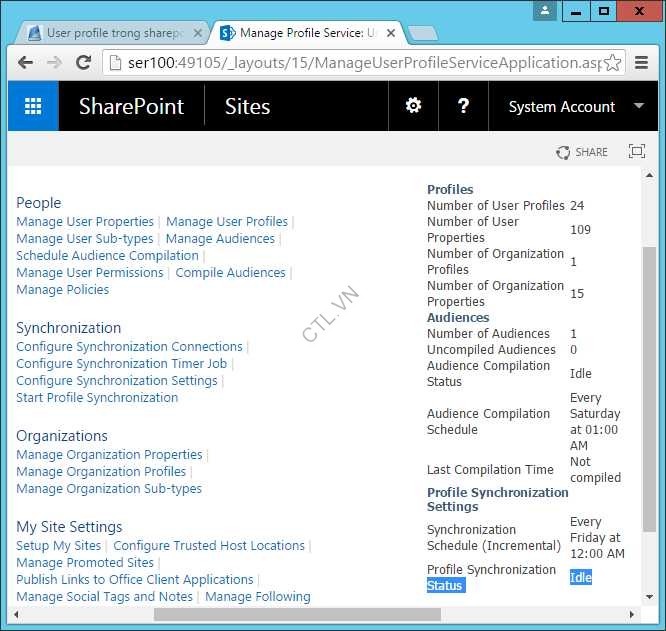The height and width of the screenshot is (631, 666).
Task: Open the SharePoint app launcher grid
Action: pos(33,106)
